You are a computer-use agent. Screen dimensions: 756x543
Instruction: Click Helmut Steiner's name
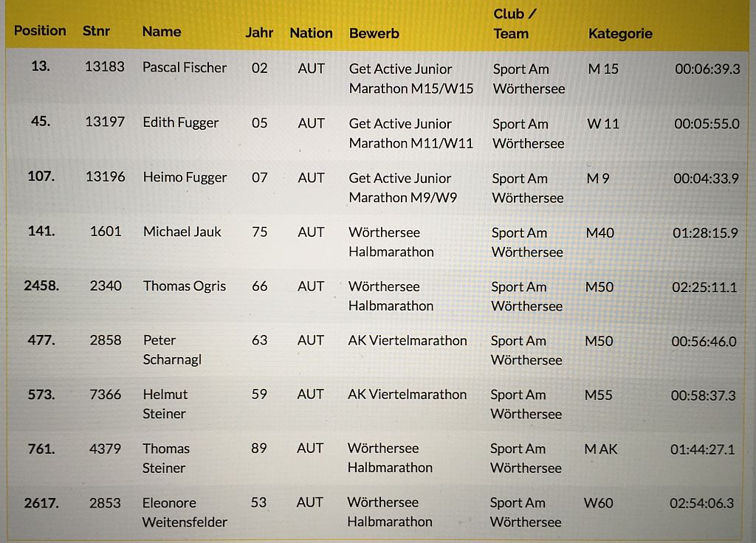click(x=165, y=404)
